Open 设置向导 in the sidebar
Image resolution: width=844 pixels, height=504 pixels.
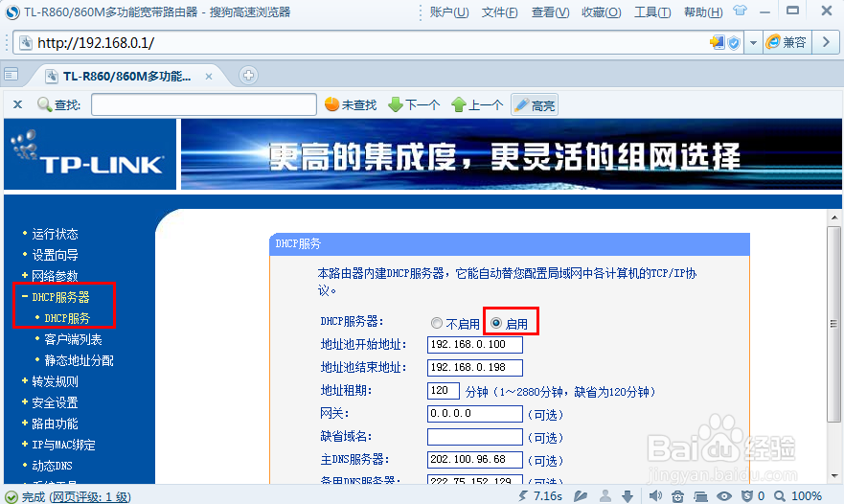click(x=55, y=255)
